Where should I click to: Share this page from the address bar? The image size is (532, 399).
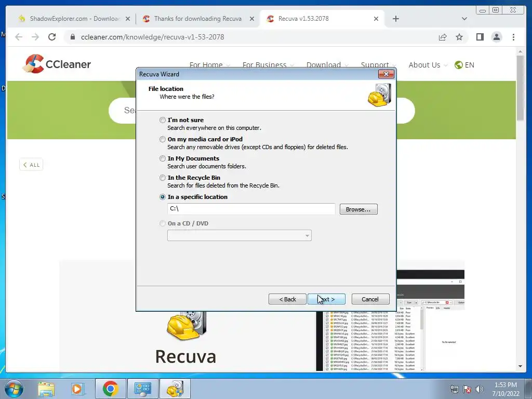(443, 37)
